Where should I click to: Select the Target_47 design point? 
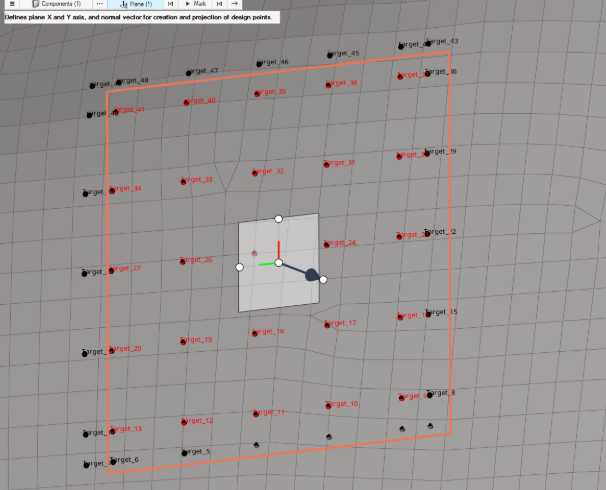pyautogui.click(x=189, y=73)
